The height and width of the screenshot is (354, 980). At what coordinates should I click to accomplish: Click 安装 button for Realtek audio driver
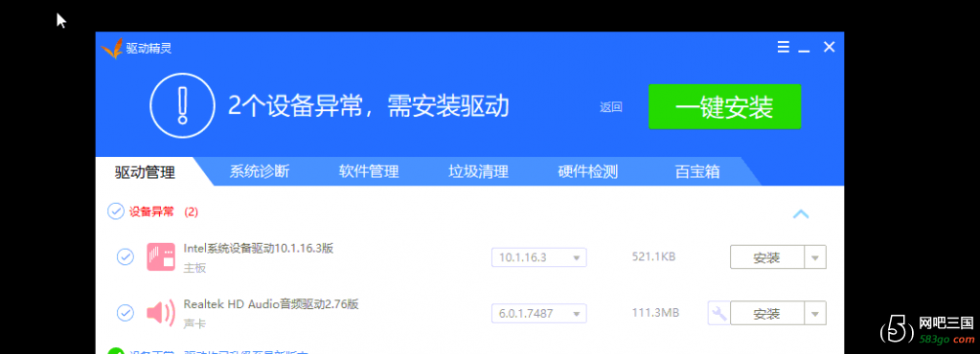767,314
